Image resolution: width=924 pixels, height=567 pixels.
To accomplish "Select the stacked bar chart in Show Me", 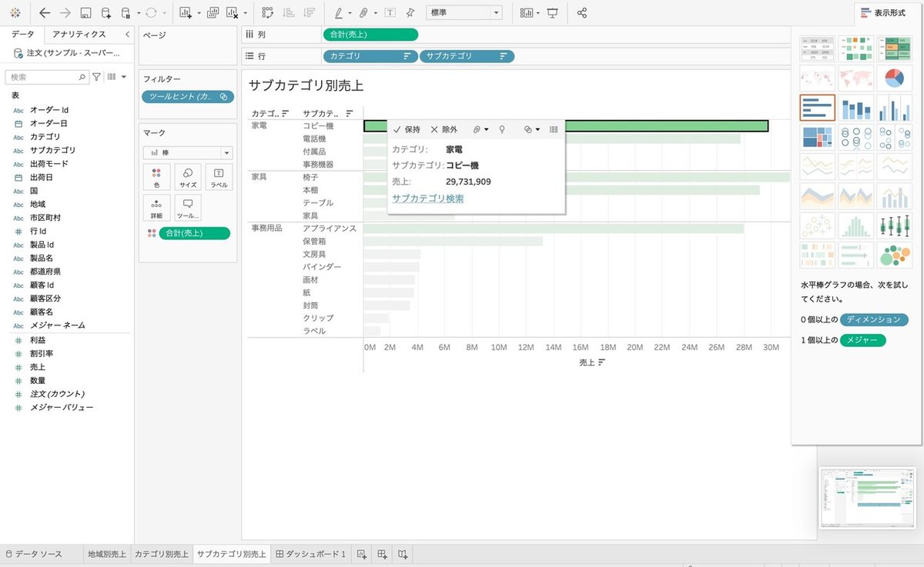I will click(855, 108).
